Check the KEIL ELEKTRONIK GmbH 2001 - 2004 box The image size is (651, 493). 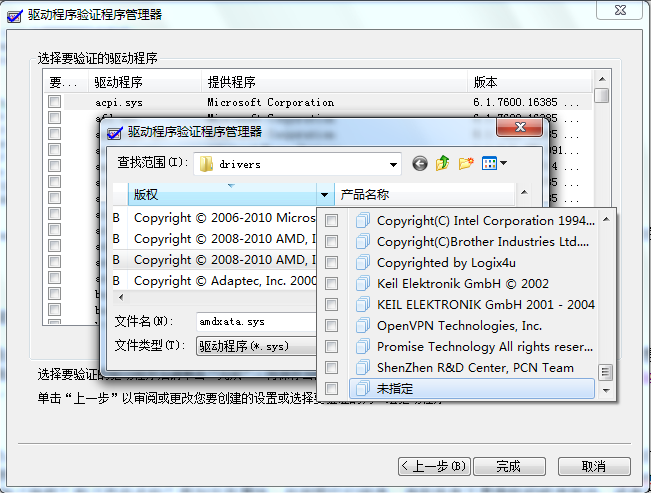[331, 304]
